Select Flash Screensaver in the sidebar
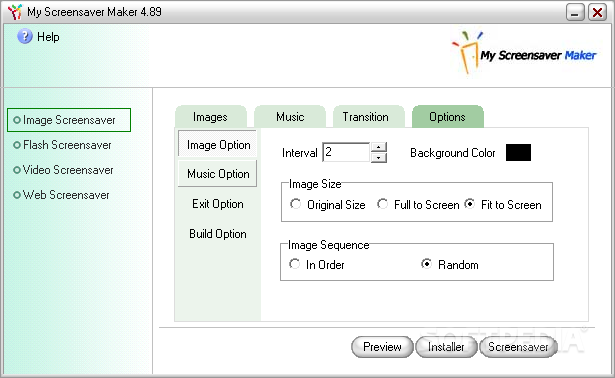Screen dimensions: 615x378 [x=62, y=145]
